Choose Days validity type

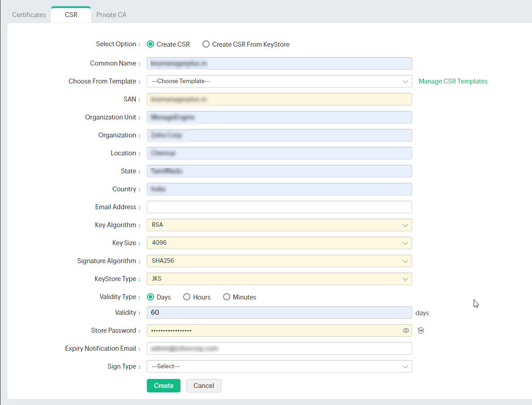click(150, 297)
